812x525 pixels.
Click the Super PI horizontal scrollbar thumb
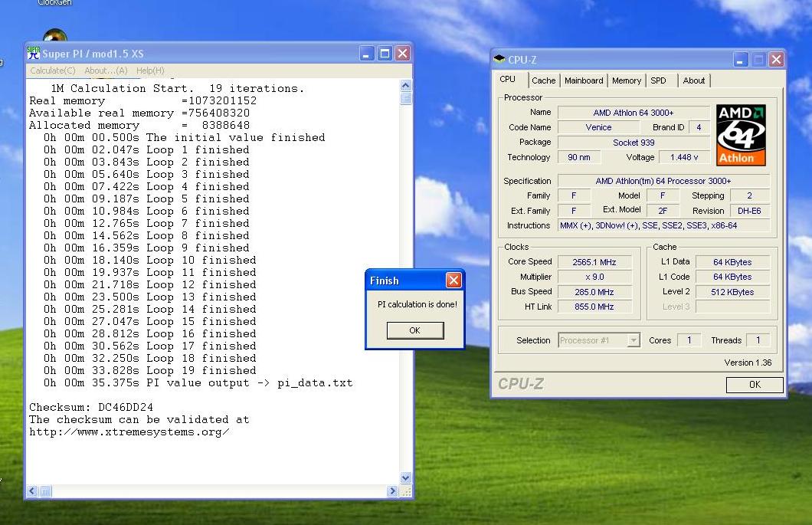[x=45, y=491]
